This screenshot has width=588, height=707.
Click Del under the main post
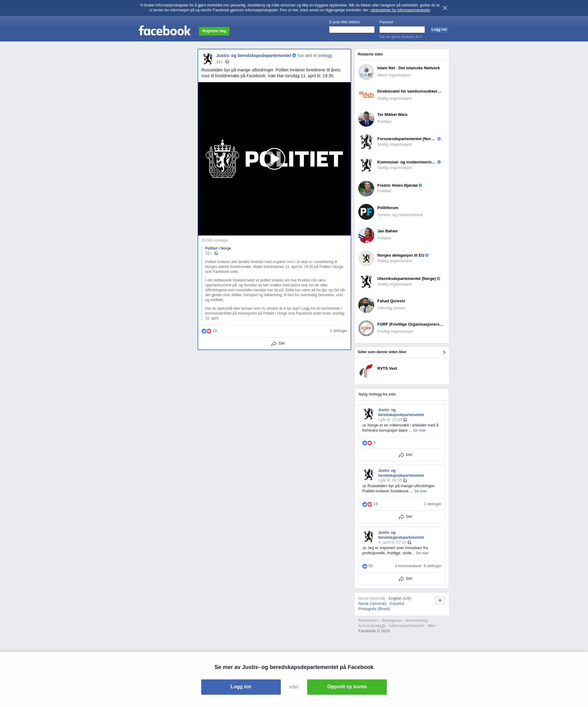[278, 343]
